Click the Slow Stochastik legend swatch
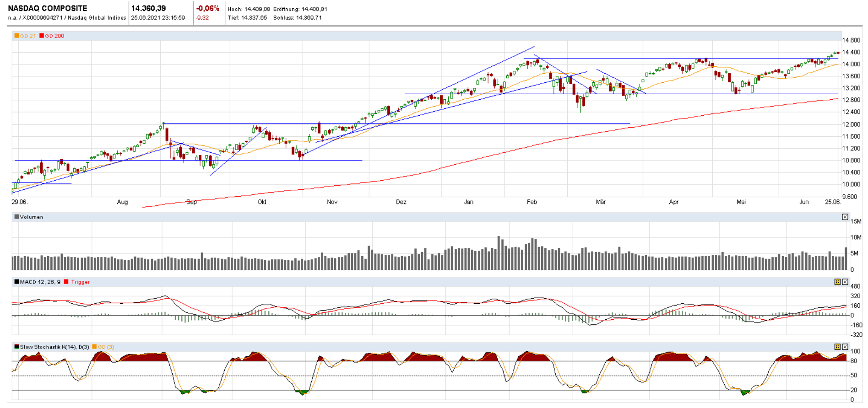 (x=16, y=347)
